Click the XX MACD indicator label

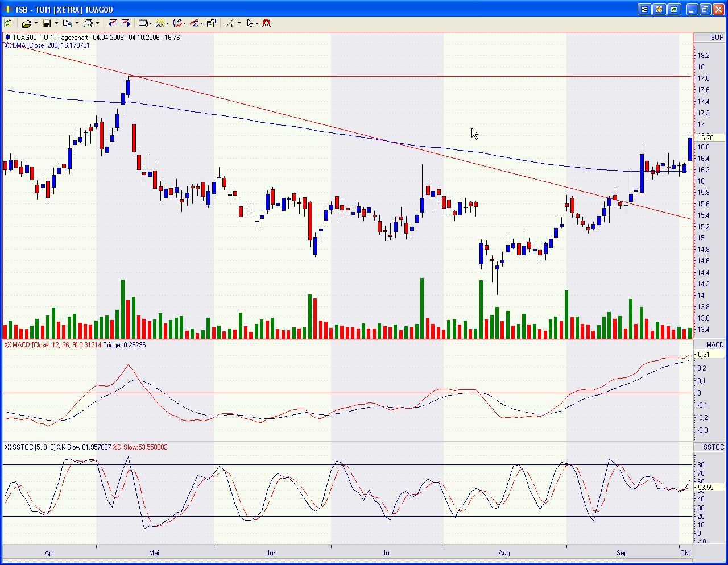75,345
